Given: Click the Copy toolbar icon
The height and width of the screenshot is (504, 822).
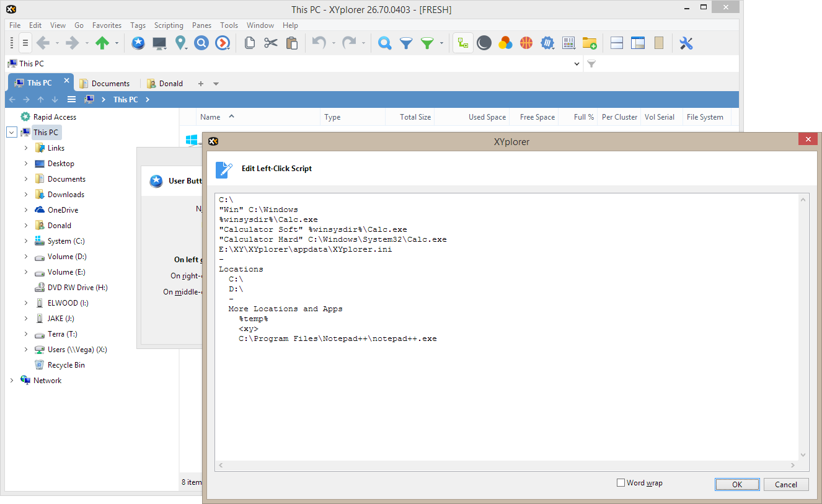Looking at the screenshot, I should click(x=249, y=43).
